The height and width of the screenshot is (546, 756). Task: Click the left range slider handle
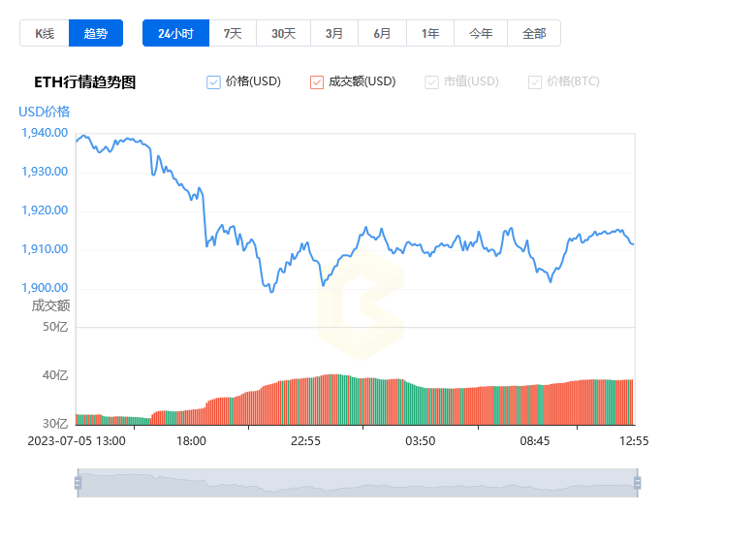click(78, 483)
